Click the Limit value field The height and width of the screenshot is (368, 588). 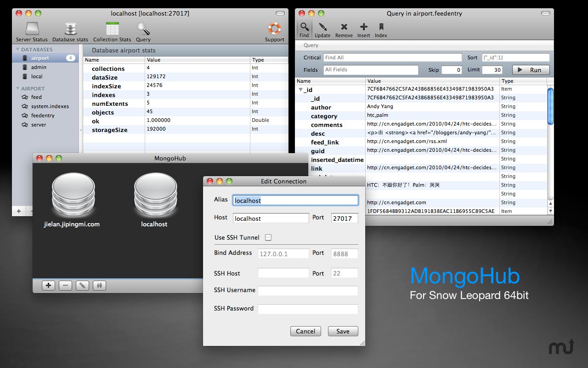pyautogui.click(x=492, y=70)
